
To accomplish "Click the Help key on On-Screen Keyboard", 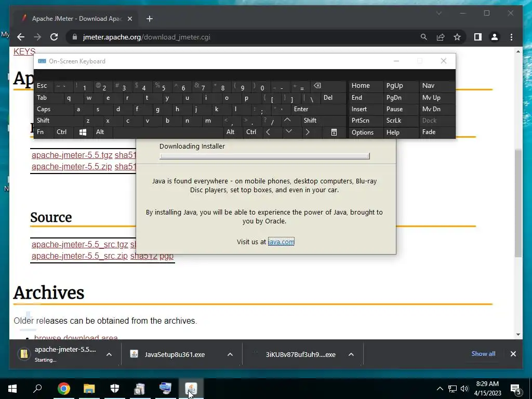I will pyautogui.click(x=401, y=132).
